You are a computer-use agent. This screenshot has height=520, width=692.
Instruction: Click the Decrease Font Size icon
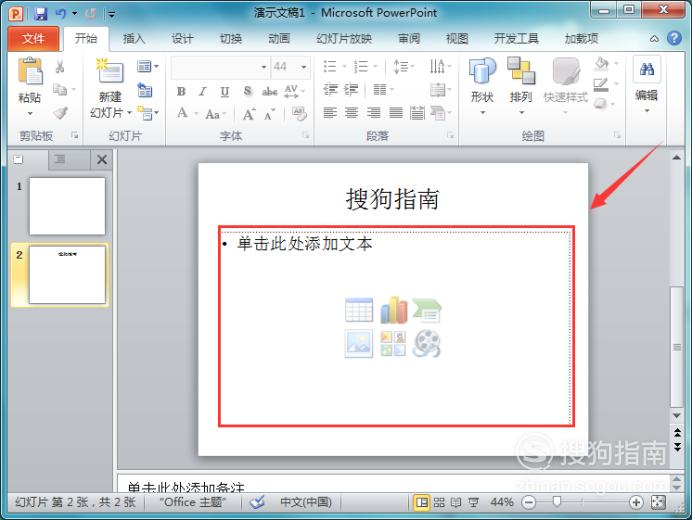270,114
